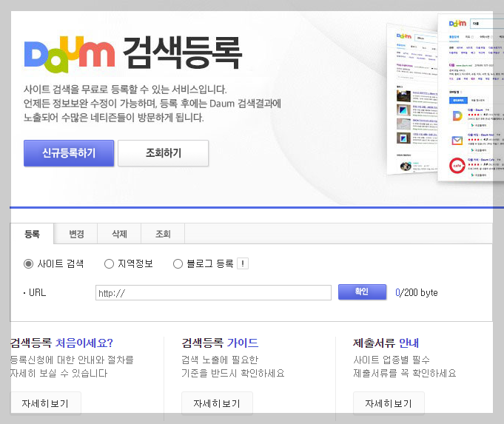Viewport: 504px width, 424px height.
Task: Click the 검색등록 처음이세요? heading
Action: click(x=61, y=343)
